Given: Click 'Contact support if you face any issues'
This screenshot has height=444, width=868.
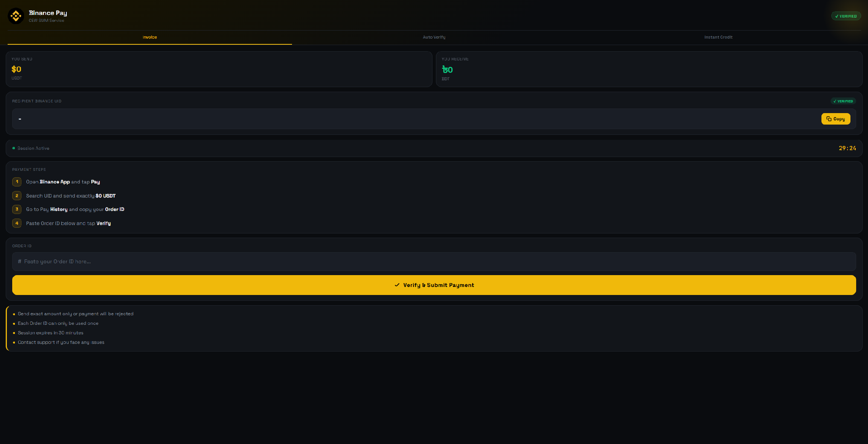Looking at the screenshot, I should [61, 342].
